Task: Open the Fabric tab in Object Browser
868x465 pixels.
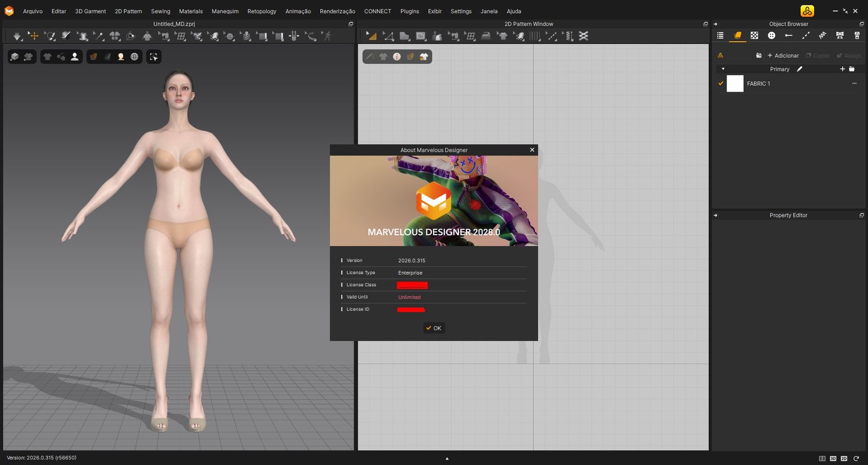Action: (737, 35)
